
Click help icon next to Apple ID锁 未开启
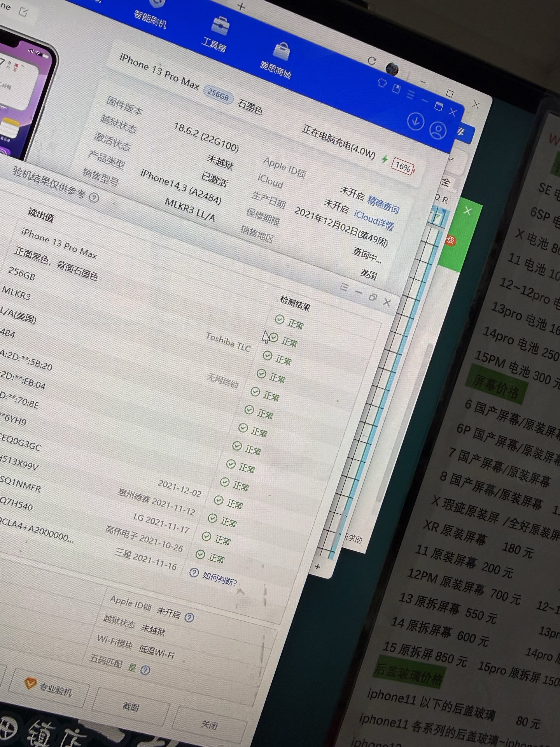189,617
